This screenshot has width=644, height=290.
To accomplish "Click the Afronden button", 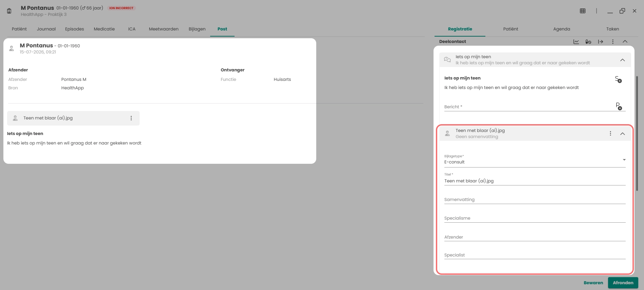I will tap(623, 283).
